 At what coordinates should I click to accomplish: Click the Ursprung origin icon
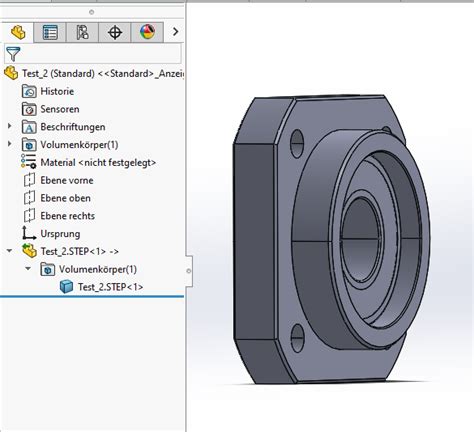[x=29, y=233]
